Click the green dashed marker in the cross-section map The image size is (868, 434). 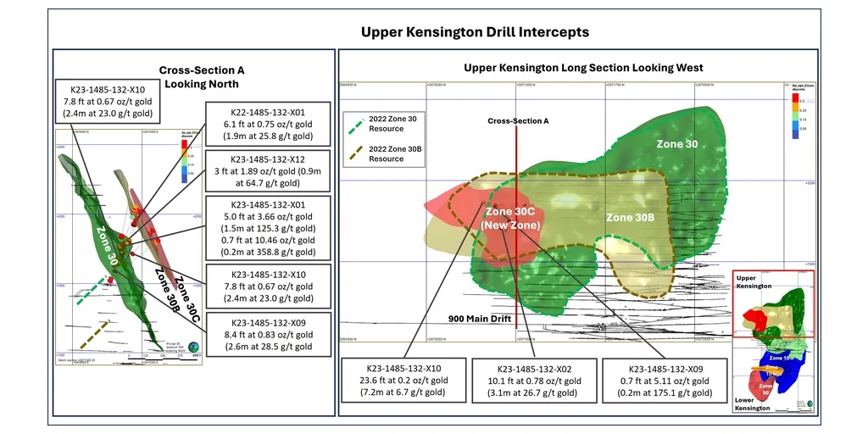coord(92,290)
